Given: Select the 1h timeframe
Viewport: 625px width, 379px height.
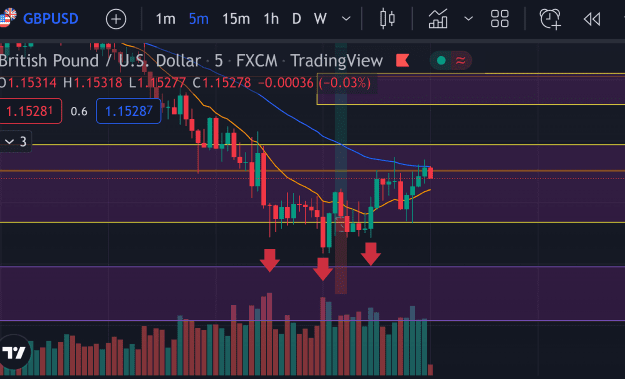Looking at the screenshot, I should click(x=271, y=19).
